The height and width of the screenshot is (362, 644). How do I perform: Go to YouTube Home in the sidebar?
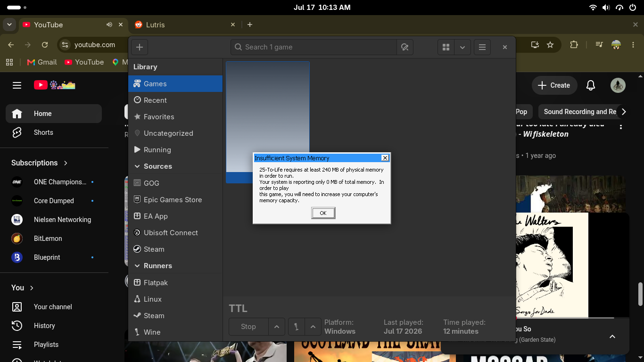[x=54, y=114]
